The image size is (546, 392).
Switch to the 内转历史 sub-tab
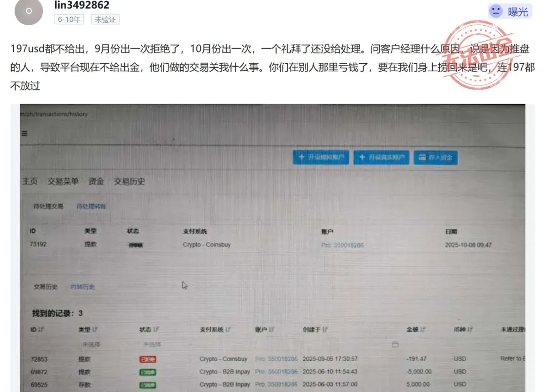click(82, 286)
